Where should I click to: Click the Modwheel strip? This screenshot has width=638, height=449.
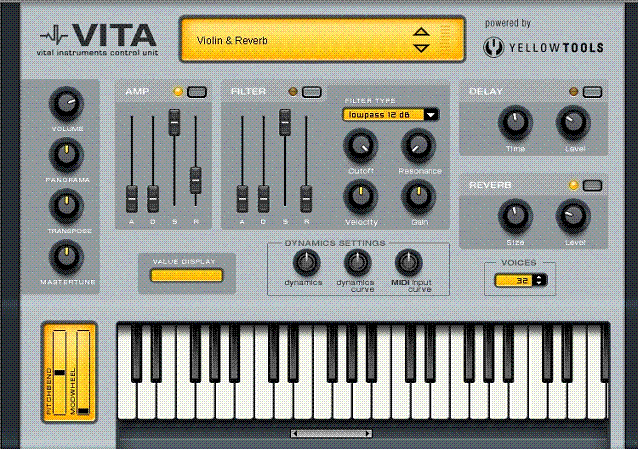tap(83, 372)
